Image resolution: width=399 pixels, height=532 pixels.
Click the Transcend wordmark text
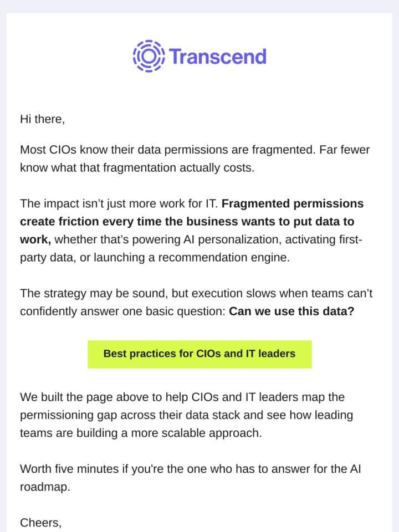(x=218, y=57)
